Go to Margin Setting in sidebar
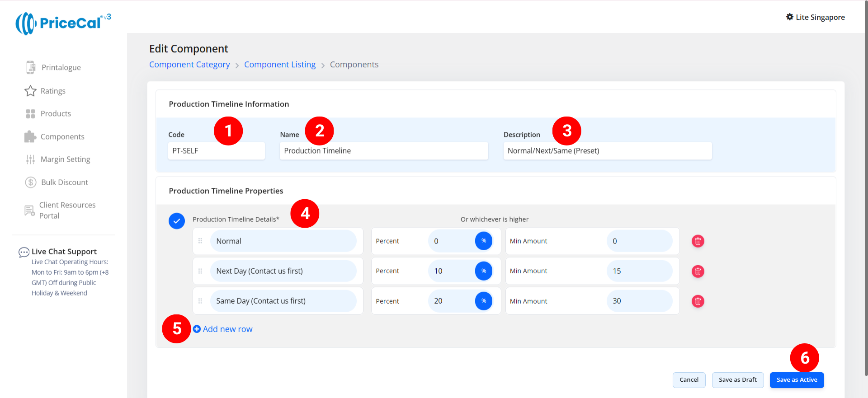The height and width of the screenshot is (398, 868). tap(65, 159)
